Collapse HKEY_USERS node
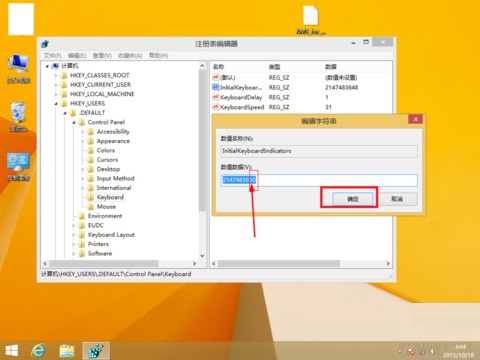Viewport: 480px width, 360px height. [x=56, y=104]
